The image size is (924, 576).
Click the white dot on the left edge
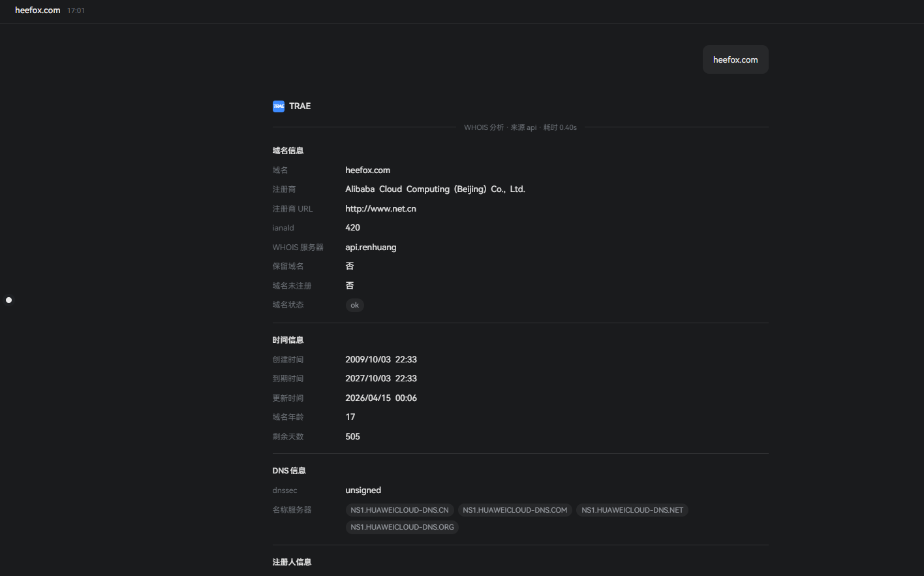[x=9, y=300]
